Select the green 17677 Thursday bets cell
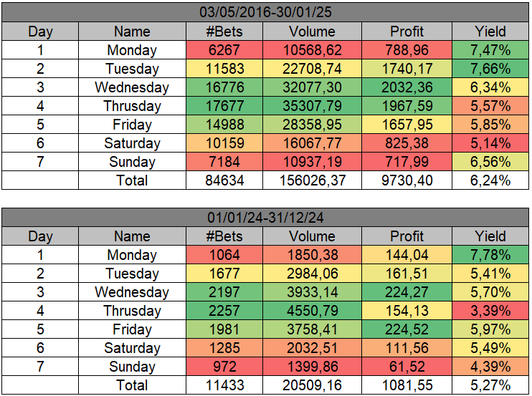This screenshot has height=396, width=532. coord(224,106)
